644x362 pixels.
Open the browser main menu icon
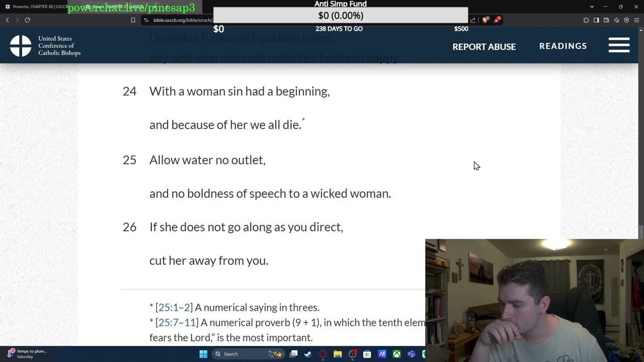[636, 20]
